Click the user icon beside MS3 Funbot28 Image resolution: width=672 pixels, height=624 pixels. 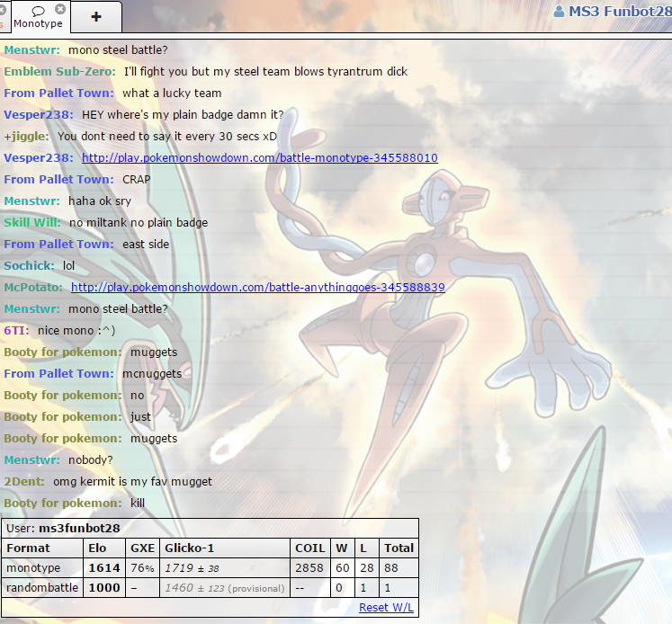click(559, 11)
